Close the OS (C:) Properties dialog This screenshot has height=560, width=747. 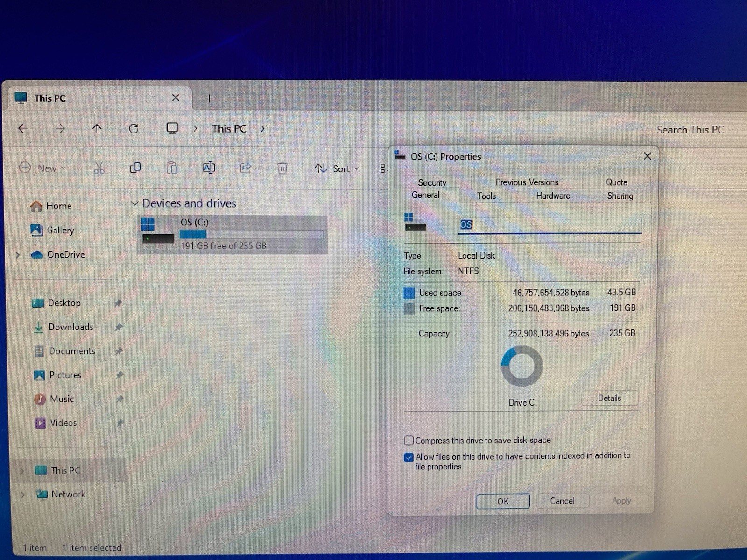pos(647,156)
